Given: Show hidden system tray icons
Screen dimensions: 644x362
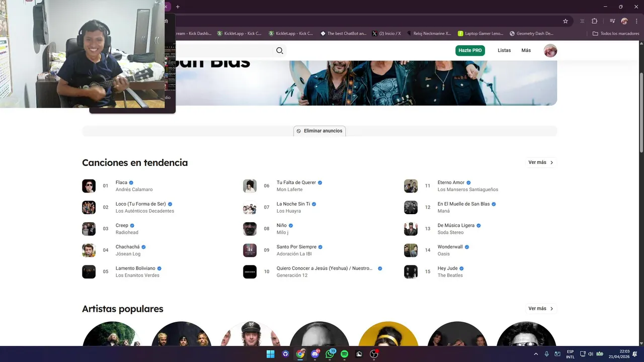Looking at the screenshot, I should point(536,354).
